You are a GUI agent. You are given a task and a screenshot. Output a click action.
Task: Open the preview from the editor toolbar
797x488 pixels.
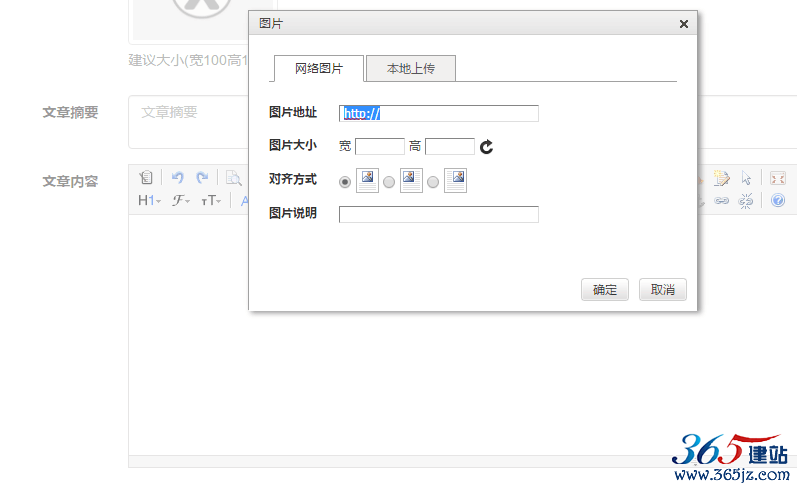(233, 177)
